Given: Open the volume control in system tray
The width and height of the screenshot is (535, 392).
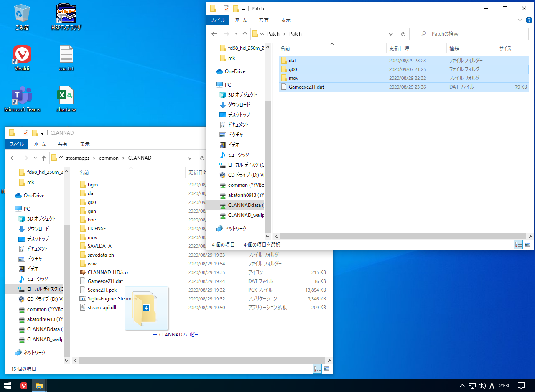Looking at the screenshot, I should tap(482, 386).
